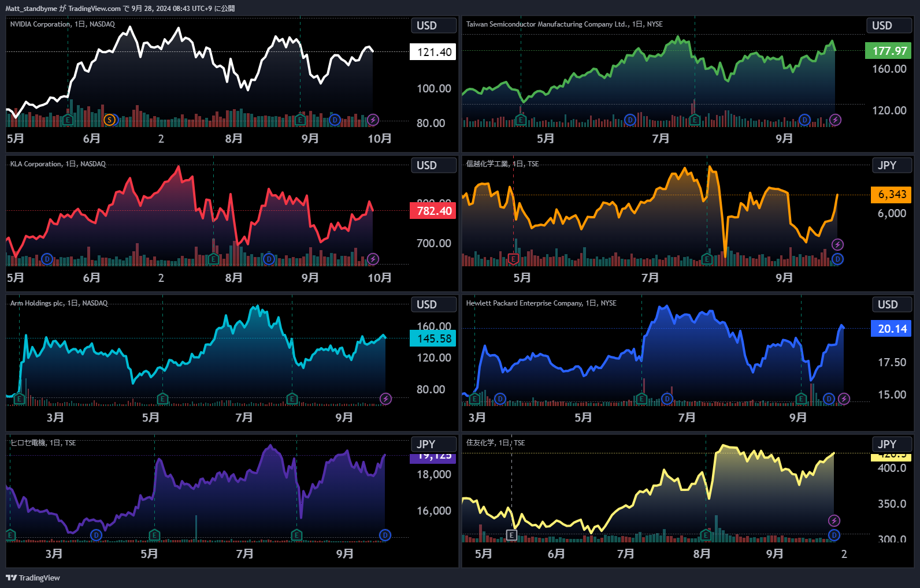The width and height of the screenshot is (920, 588).
Task: Click the green 177.97 price label
Action: [x=888, y=51]
